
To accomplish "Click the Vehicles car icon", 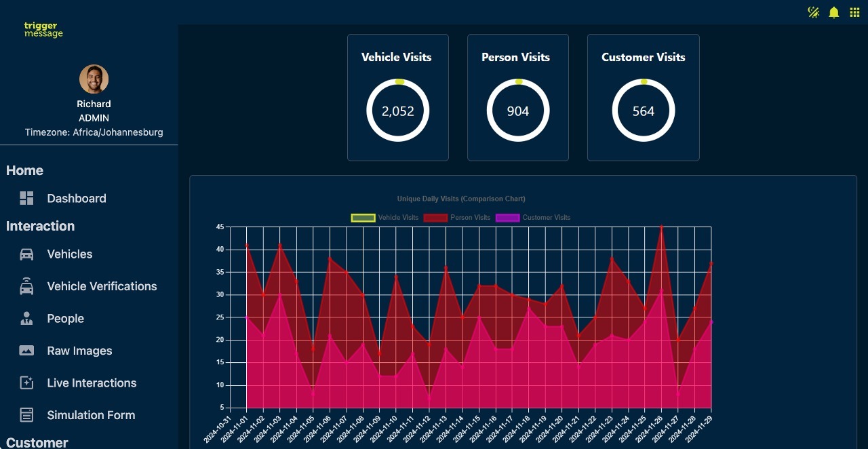I will pos(26,254).
